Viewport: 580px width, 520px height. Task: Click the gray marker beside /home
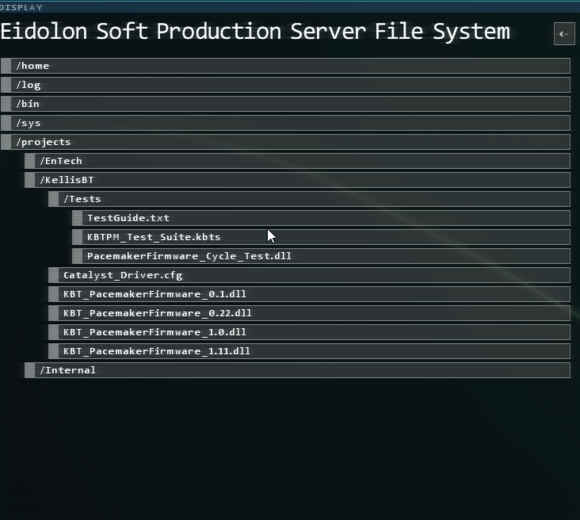[6, 66]
